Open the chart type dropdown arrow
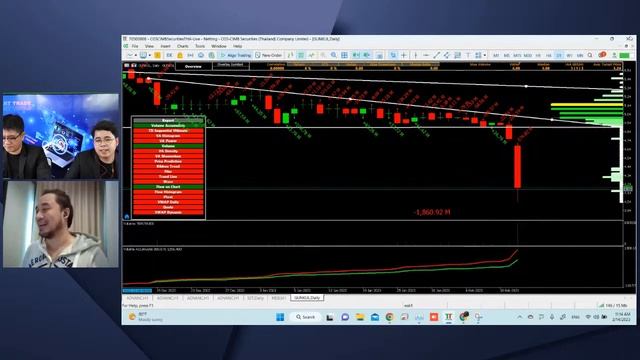 click(x=136, y=55)
